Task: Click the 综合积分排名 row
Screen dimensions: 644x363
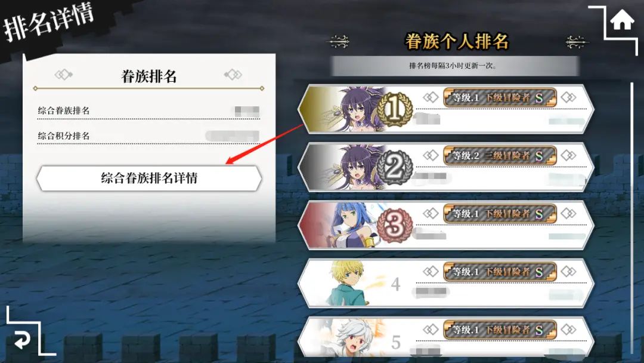Action: [148, 136]
